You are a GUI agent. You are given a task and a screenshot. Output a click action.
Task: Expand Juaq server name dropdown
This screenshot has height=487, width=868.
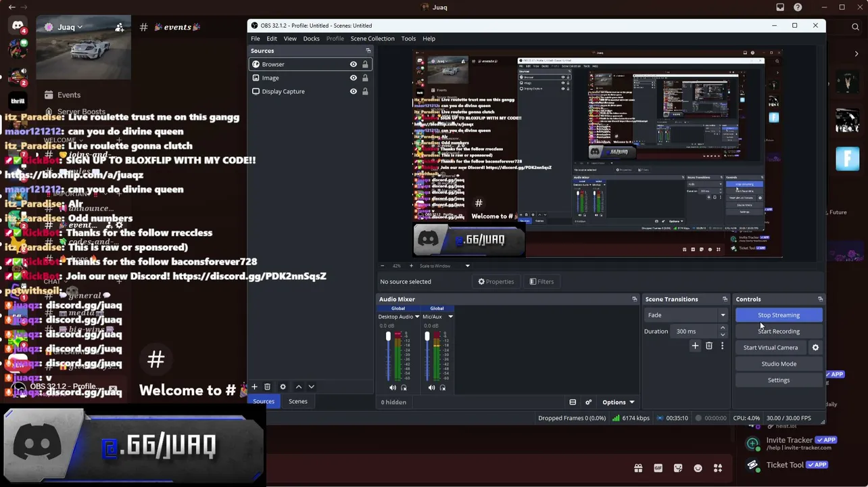(80, 27)
